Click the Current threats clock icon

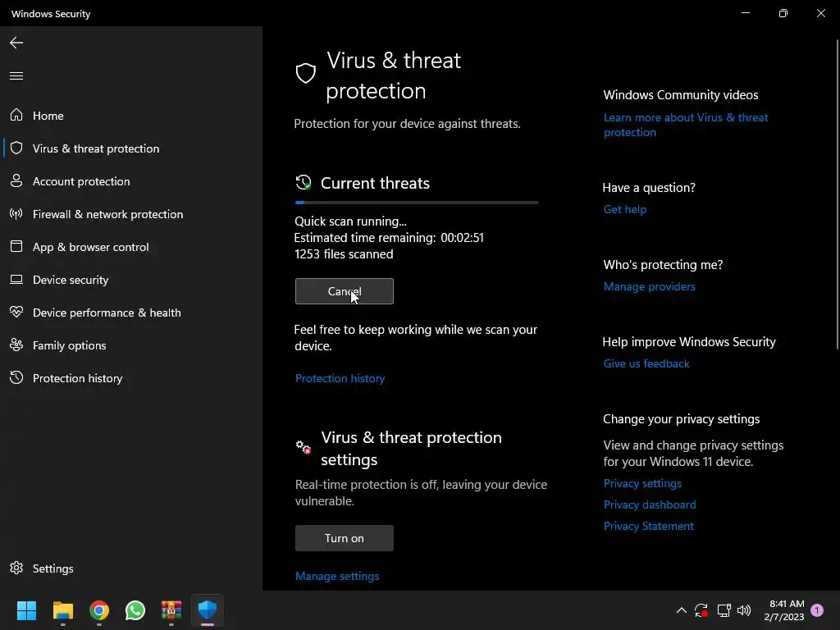[304, 183]
